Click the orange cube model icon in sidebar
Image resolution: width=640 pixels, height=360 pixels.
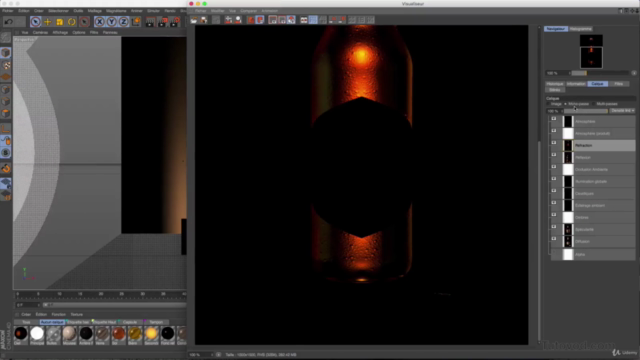click(6, 113)
